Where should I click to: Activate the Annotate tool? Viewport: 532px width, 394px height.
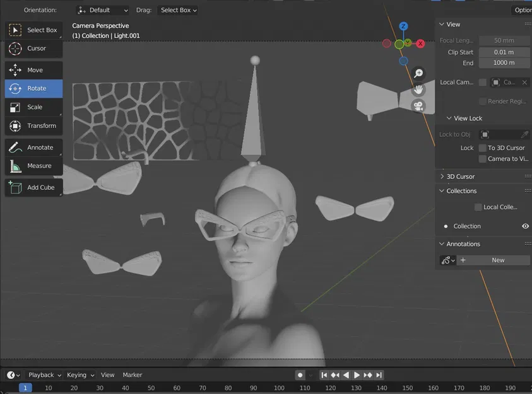click(33, 148)
